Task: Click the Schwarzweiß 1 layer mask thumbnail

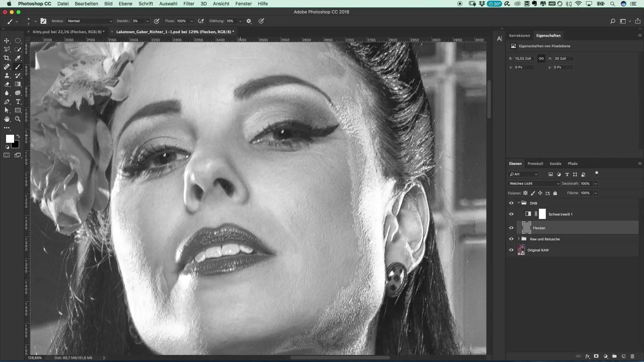Action: click(x=542, y=214)
